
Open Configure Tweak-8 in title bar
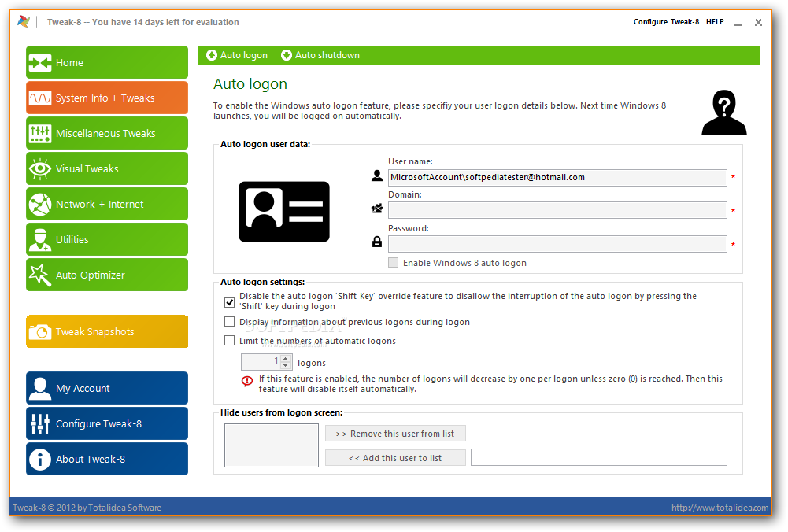[x=666, y=21]
